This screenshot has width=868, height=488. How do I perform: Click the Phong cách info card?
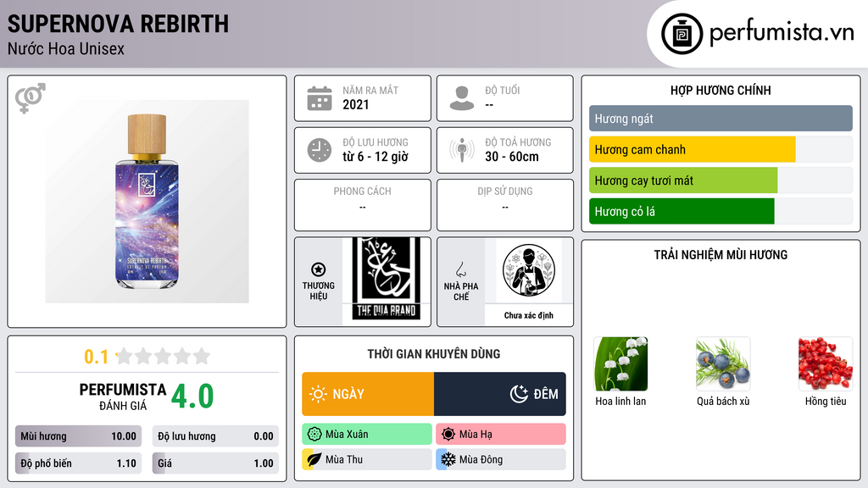coord(363,205)
